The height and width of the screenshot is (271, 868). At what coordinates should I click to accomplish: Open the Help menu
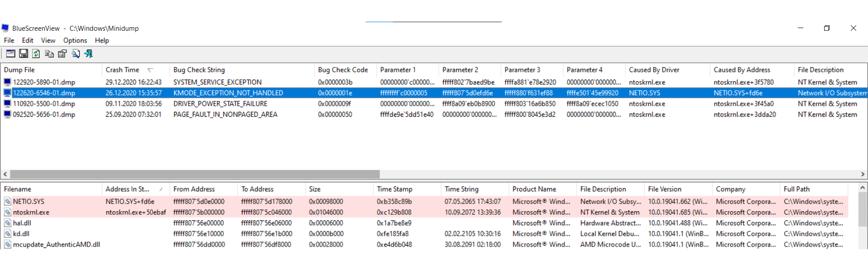coord(102,40)
